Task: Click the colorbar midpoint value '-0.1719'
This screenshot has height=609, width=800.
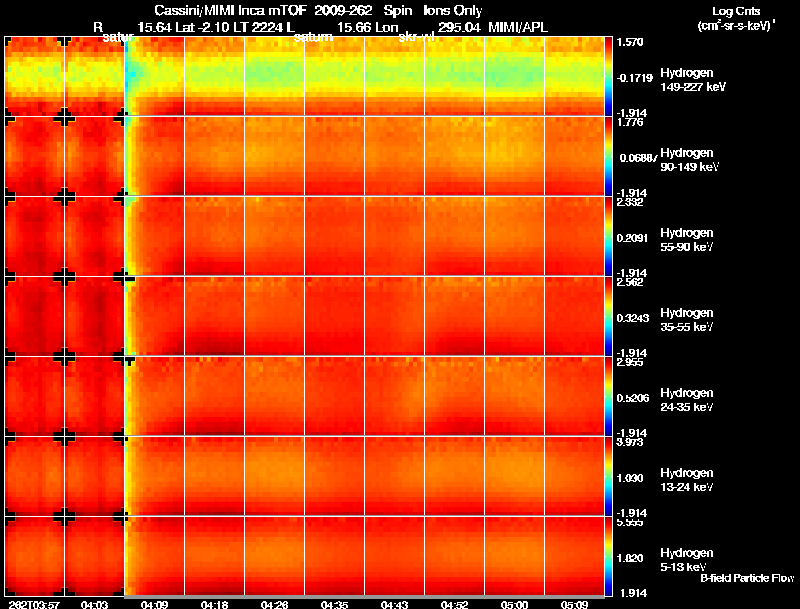Action: (634, 78)
